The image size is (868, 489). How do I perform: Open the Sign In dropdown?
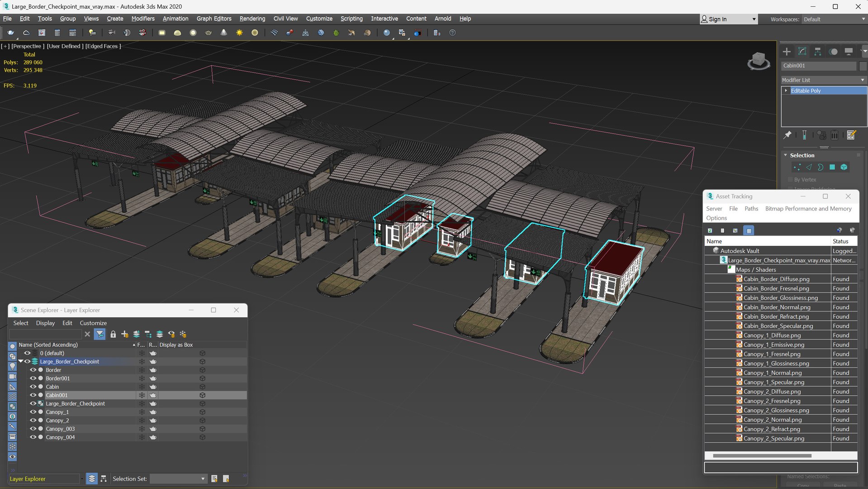(x=728, y=19)
